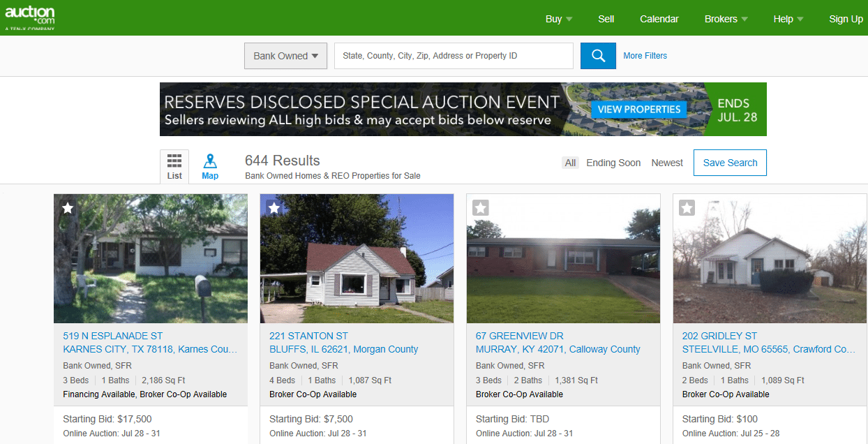868x444 pixels.
Task: Click the Auction.com logo
Action: tap(30, 17)
